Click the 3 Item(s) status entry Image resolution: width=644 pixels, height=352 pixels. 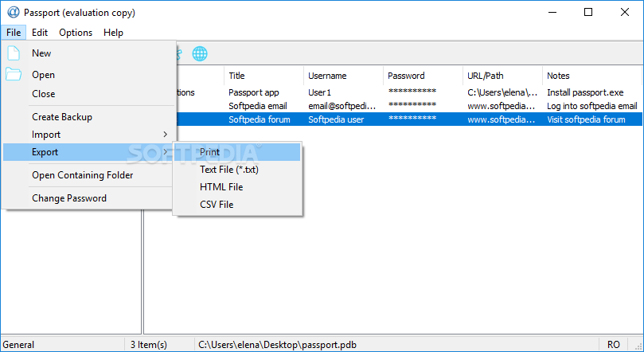click(x=149, y=345)
